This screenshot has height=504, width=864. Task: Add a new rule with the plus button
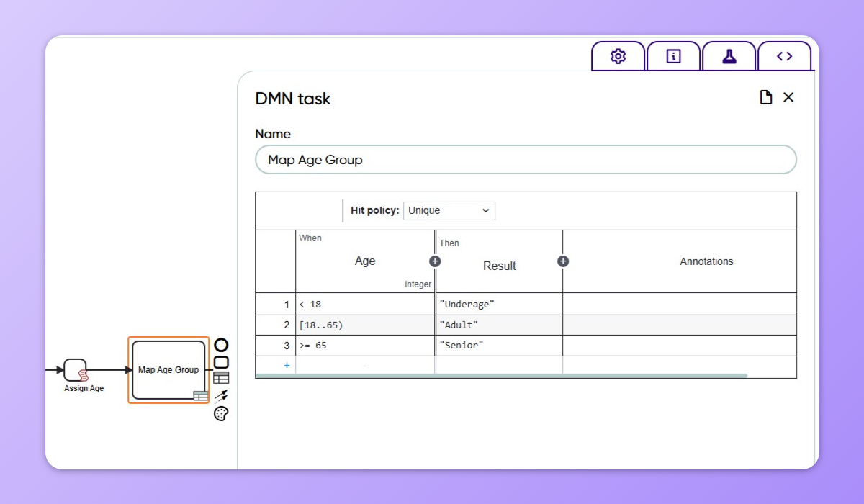287,366
